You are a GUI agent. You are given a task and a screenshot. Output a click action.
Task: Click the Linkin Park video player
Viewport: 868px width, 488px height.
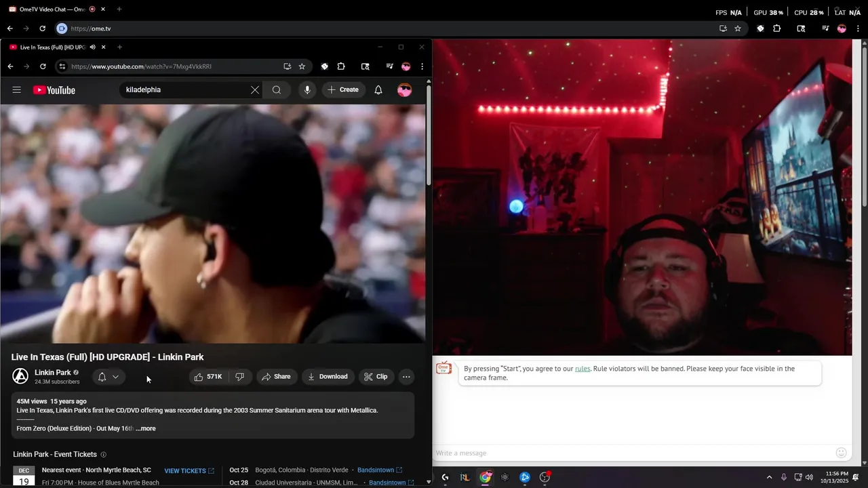213,224
